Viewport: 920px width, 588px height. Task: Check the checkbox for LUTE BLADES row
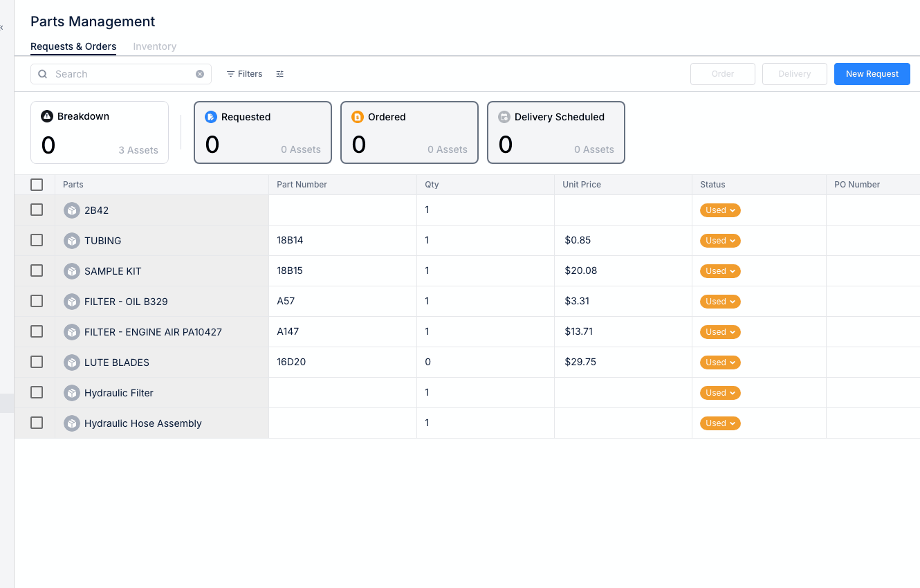click(37, 362)
